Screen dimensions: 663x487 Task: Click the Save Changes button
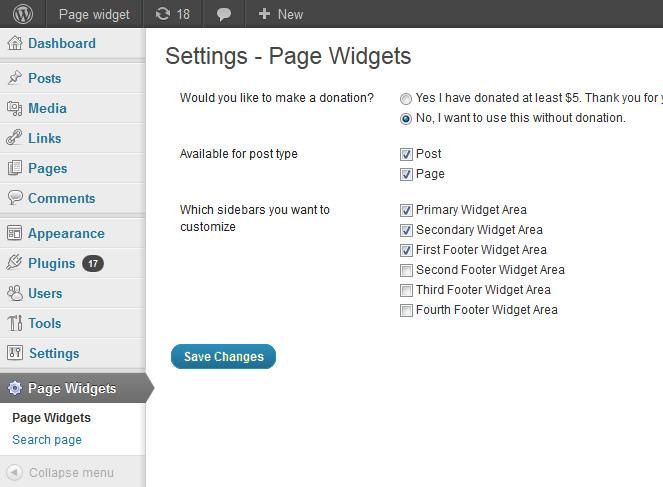223,356
